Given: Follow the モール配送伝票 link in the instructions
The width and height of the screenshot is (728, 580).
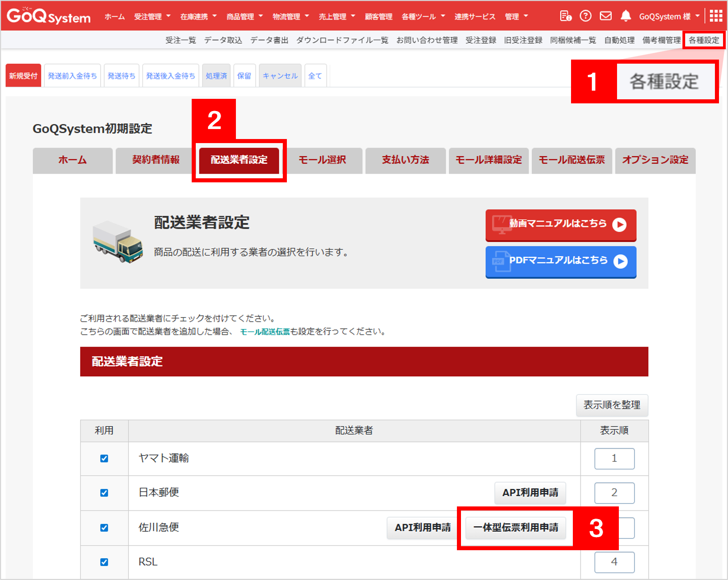Looking at the screenshot, I should (265, 332).
